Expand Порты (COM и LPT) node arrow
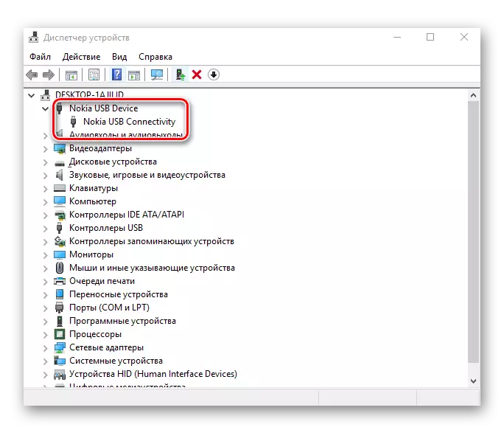This screenshot has width=504, height=430. click(x=46, y=308)
